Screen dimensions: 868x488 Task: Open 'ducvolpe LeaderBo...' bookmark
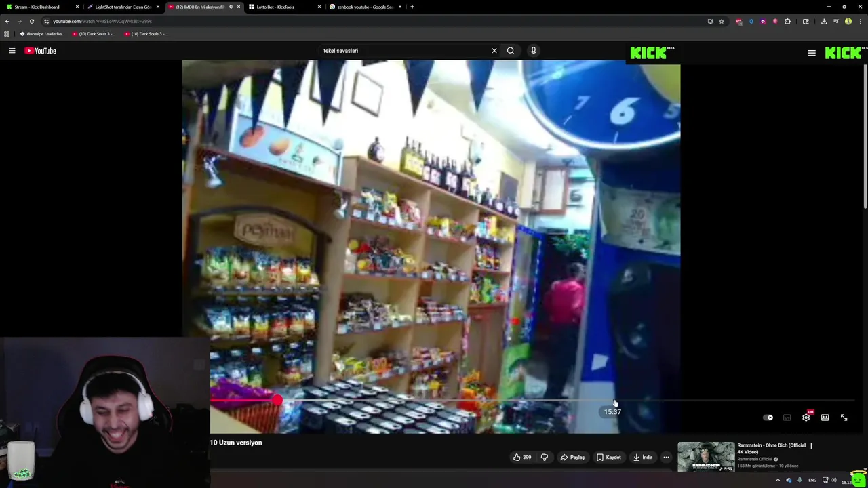click(42, 34)
